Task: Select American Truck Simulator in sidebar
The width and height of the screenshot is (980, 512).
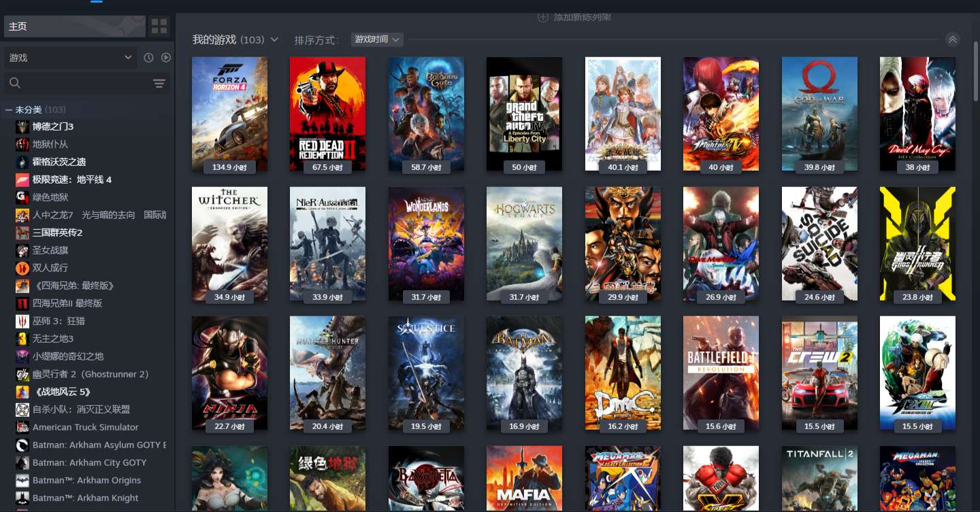Action: [x=85, y=427]
